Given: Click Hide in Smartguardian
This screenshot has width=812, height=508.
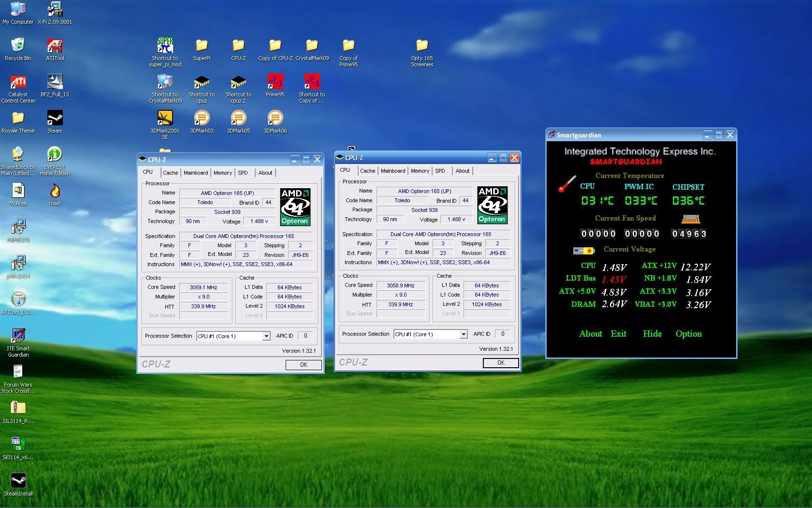Looking at the screenshot, I should pyautogui.click(x=652, y=334).
